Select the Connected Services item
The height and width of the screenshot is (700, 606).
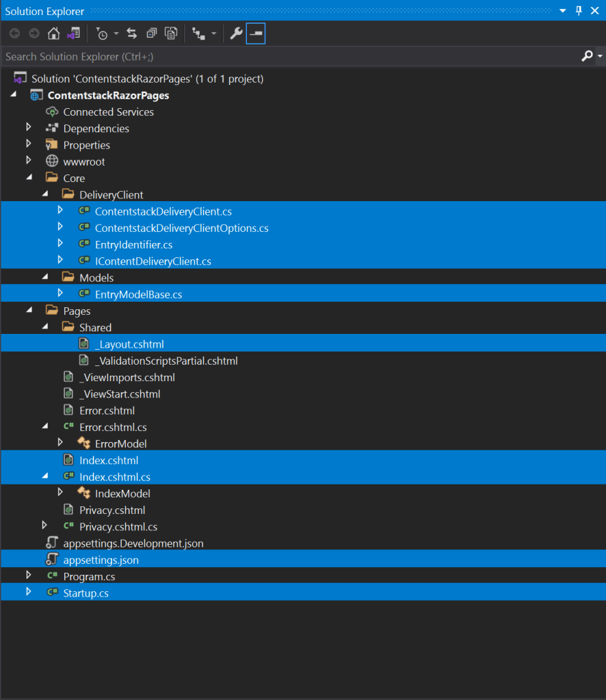click(x=108, y=112)
